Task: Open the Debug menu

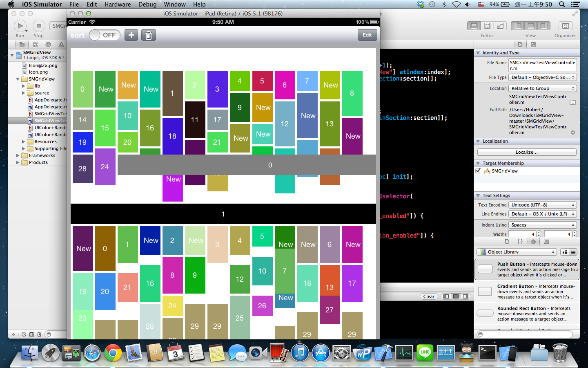Action: [147, 4]
